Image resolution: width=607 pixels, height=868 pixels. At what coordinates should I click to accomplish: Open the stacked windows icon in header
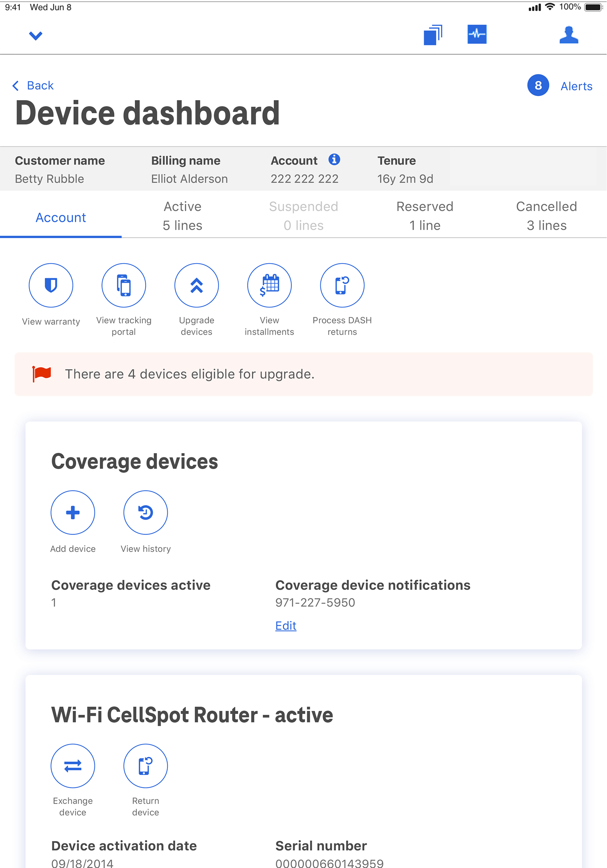[x=433, y=35]
